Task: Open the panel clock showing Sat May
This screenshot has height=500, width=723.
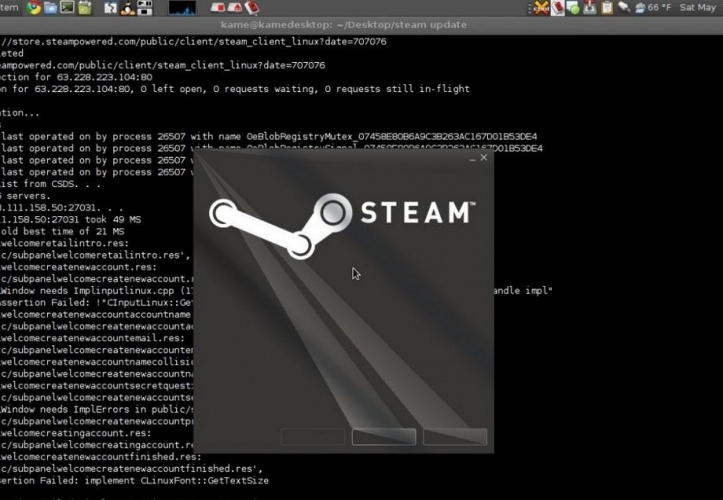Action: tap(702, 8)
